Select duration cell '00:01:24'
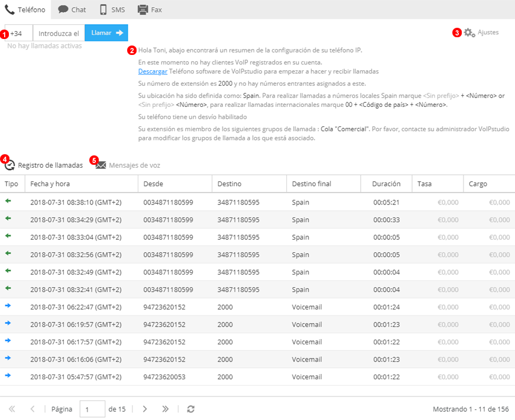Viewport: 515px width, 420px height. (386, 307)
